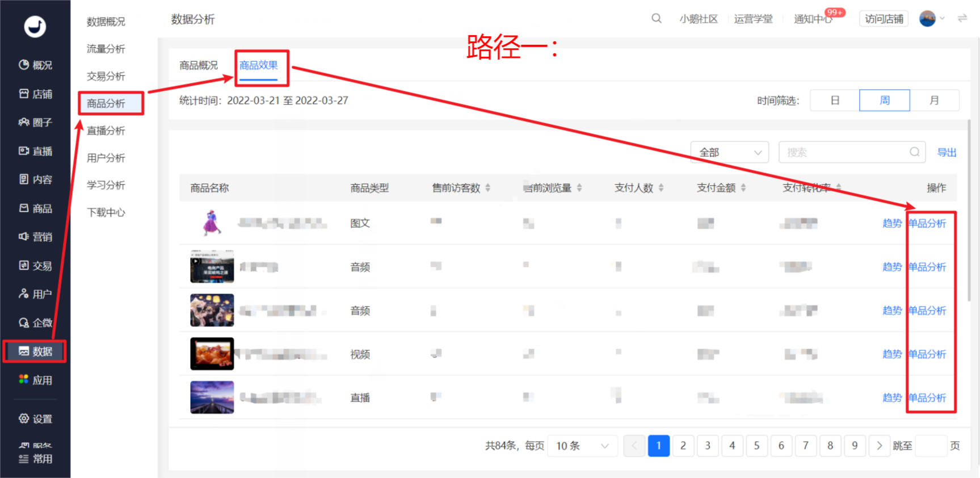
Task: Open 直播分析 submenu item
Action: click(x=106, y=131)
